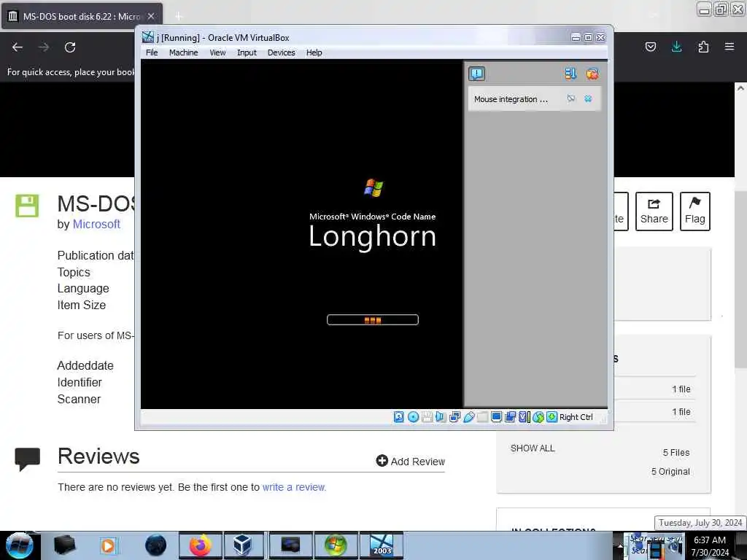This screenshot has height=560, width=747.
Task: Click the USB devices indicator in status bar
Action: 468,416
